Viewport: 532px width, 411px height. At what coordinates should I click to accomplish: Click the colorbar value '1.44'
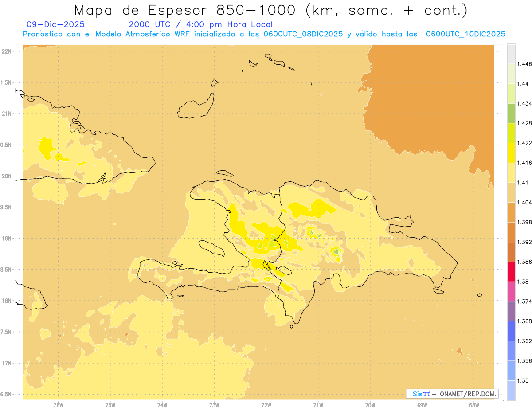click(x=523, y=84)
